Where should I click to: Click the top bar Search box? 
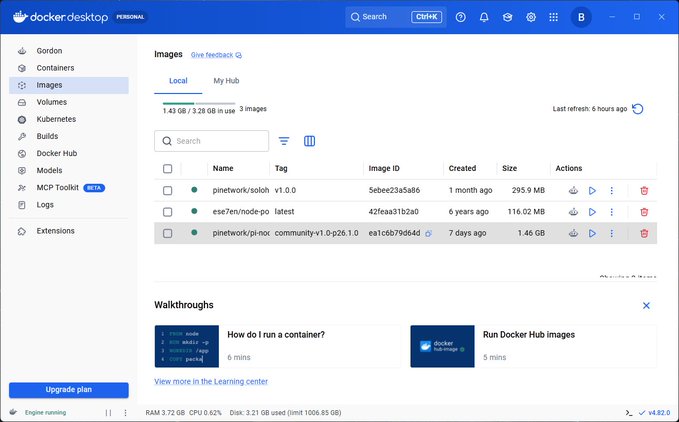point(396,17)
